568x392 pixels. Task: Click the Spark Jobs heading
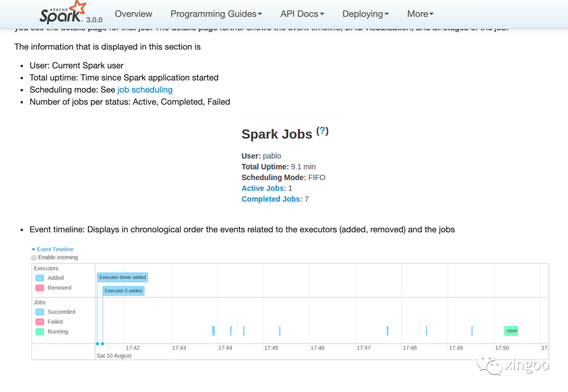coord(277,134)
